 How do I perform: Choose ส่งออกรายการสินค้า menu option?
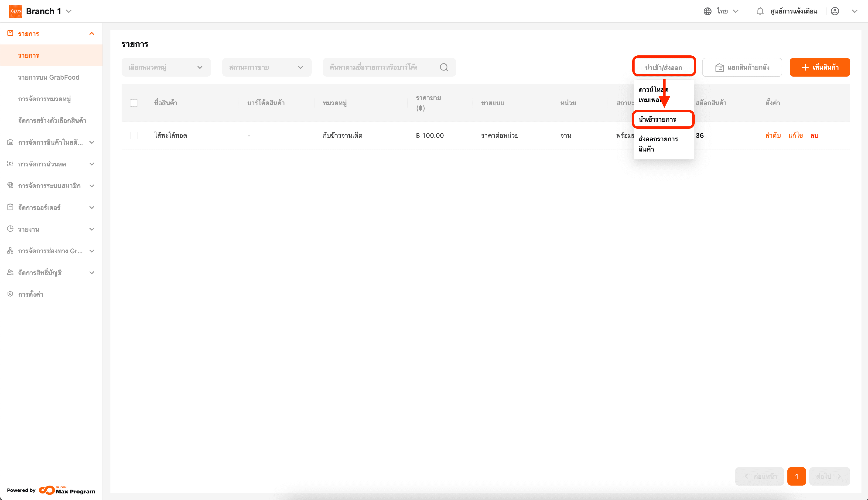(x=658, y=144)
